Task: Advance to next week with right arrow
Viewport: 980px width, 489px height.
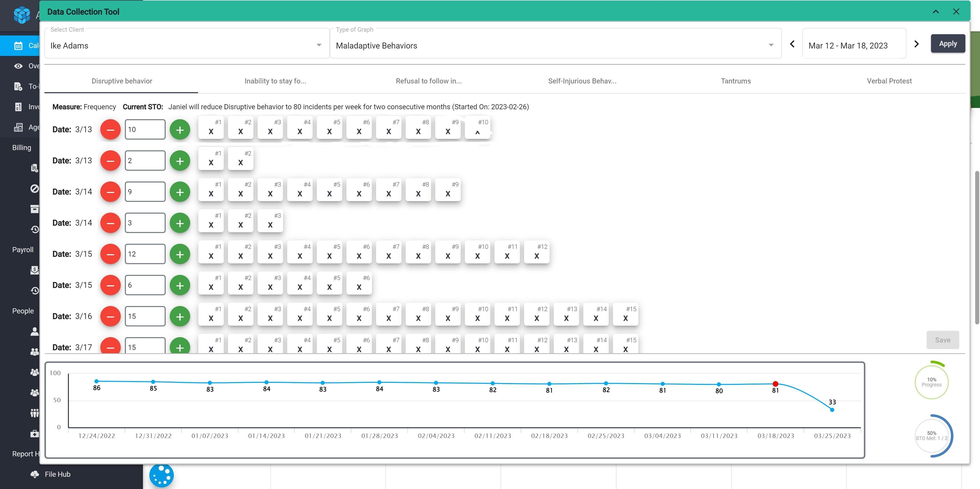Action: point(916,44)
